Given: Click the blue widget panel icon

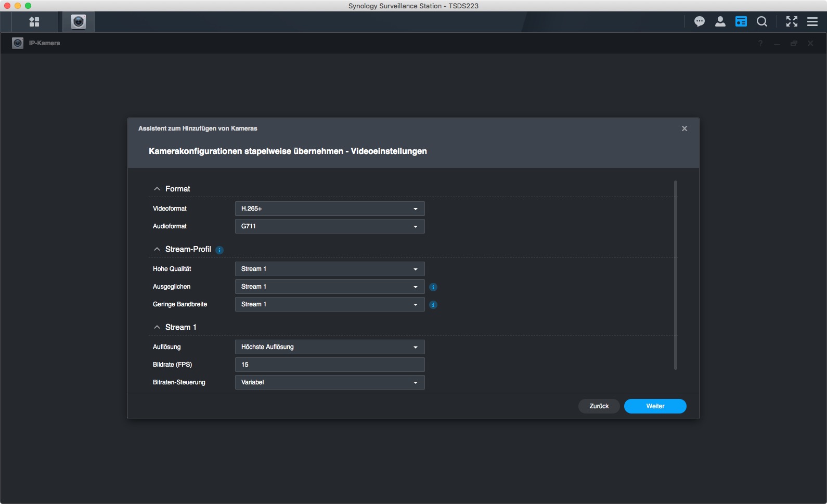Looking at the screenshot, I should pyautogui.click(x=741, y=22).
